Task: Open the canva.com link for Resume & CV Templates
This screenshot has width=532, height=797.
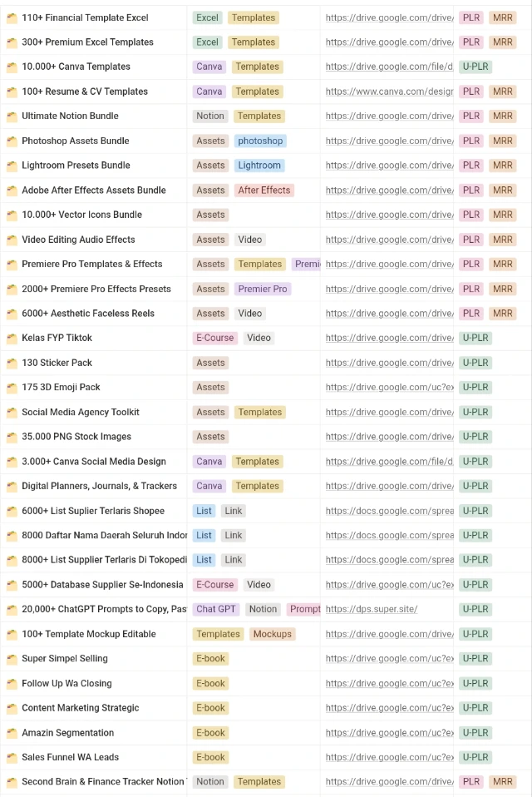Action: click(x=389, y=92)
